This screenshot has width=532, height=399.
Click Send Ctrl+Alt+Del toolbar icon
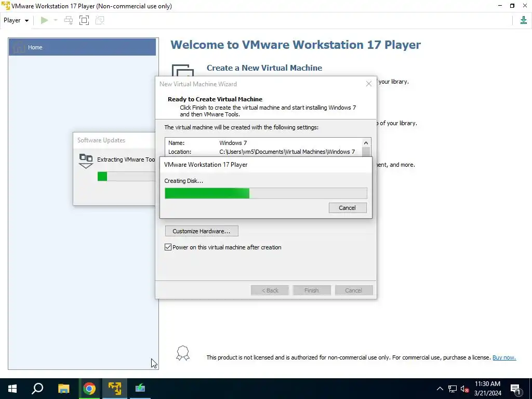69,20
